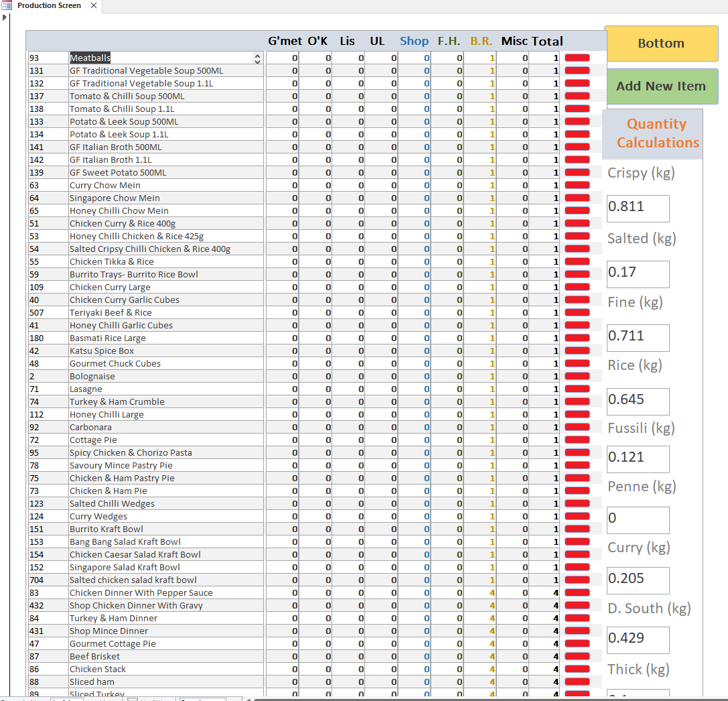Click the G'met column header

[285, 42]
